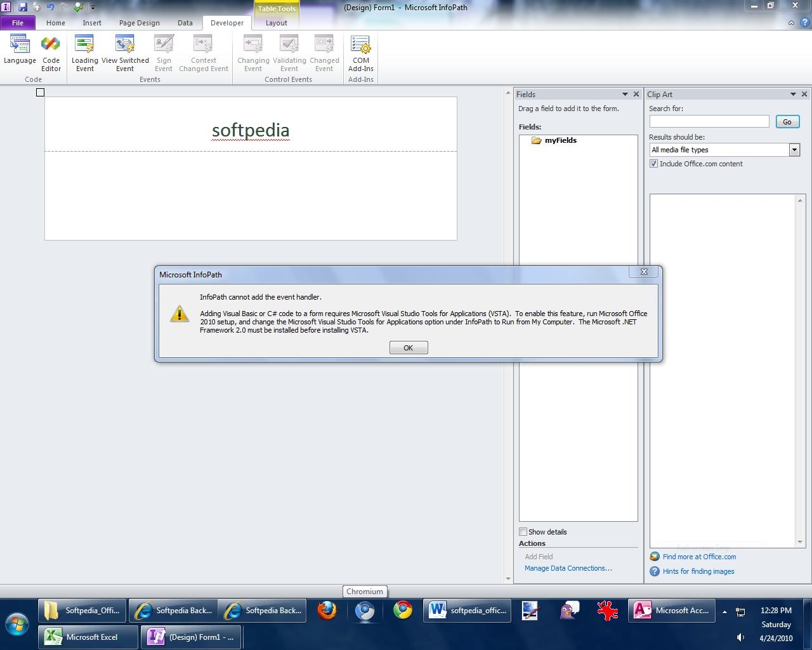Viewport: 812px width, 650px height.
Task: Expand the All media file types dropdown
Action: click(x=794, y=150)
